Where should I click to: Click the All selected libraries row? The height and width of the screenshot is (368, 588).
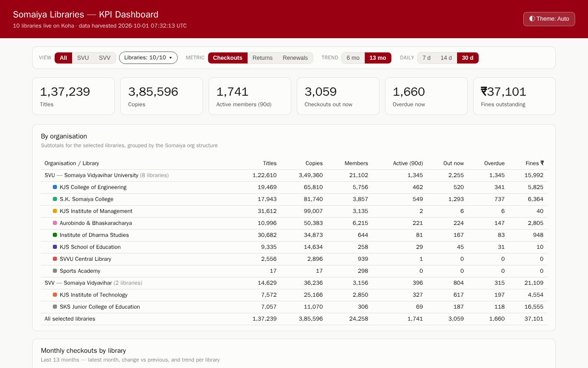[294, 319]
